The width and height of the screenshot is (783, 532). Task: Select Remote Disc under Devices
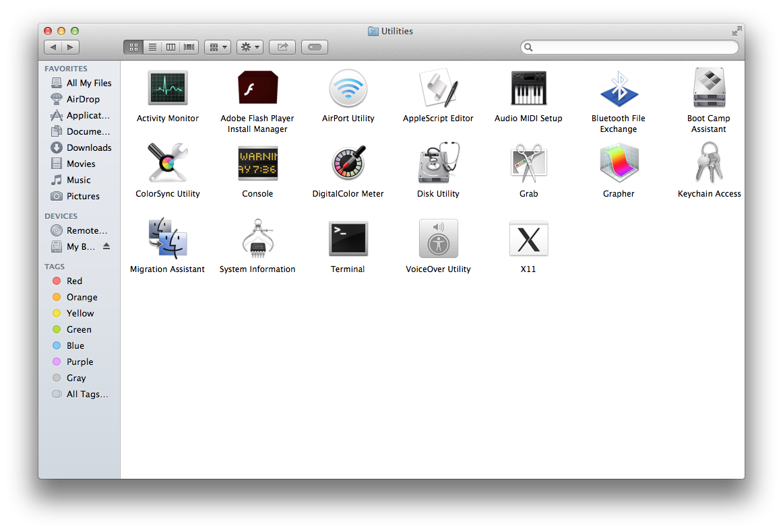coord(80,230)
